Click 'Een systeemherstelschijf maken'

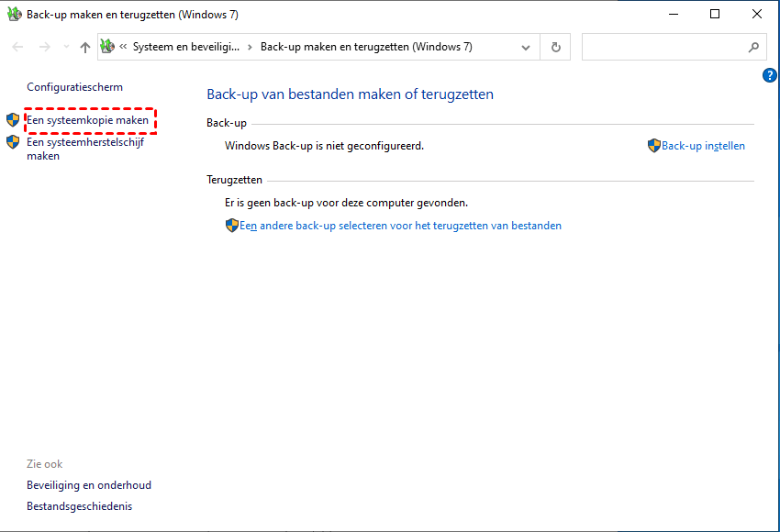(85, 149)
